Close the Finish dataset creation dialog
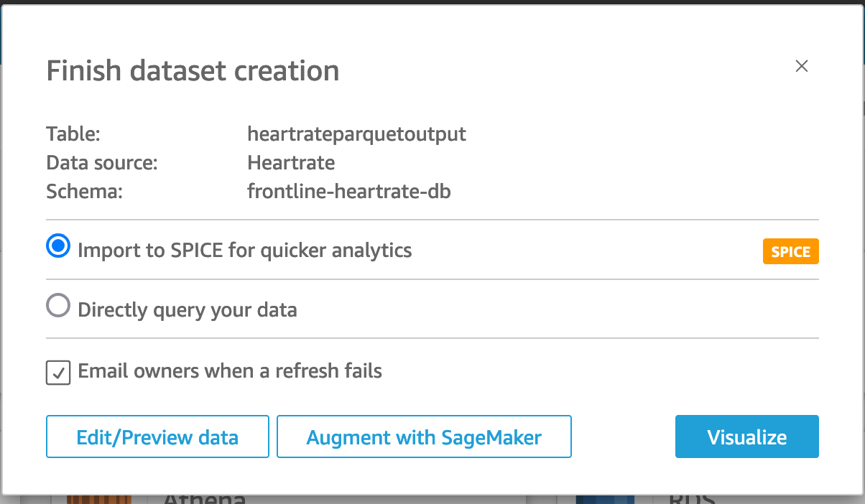This screenshot has height=504, width=865. point(802,66)
